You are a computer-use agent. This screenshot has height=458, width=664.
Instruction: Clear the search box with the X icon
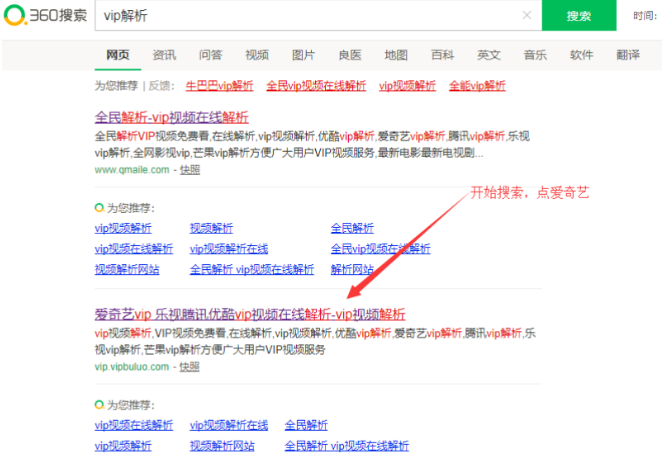coord(527,15)
